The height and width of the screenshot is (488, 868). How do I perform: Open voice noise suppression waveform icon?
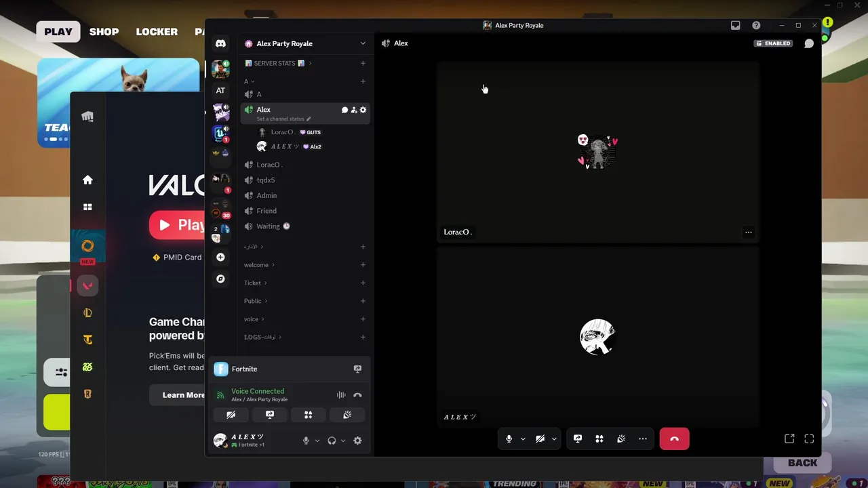pos(341,395)
